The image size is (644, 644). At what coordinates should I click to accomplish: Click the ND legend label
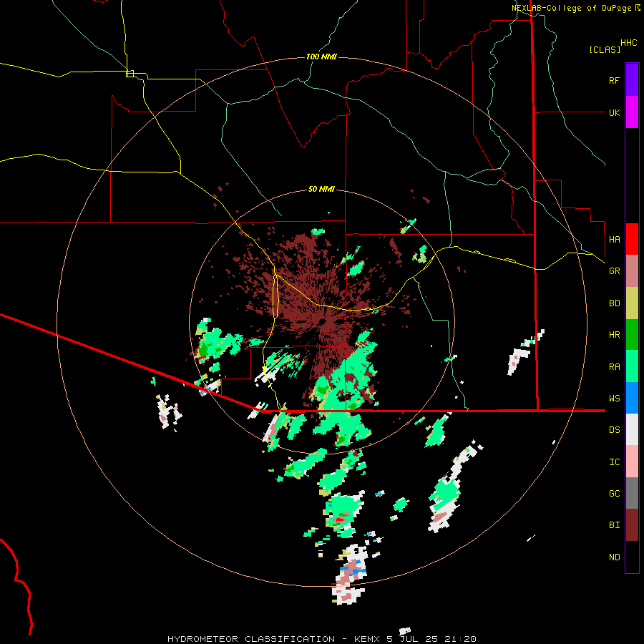614,557
